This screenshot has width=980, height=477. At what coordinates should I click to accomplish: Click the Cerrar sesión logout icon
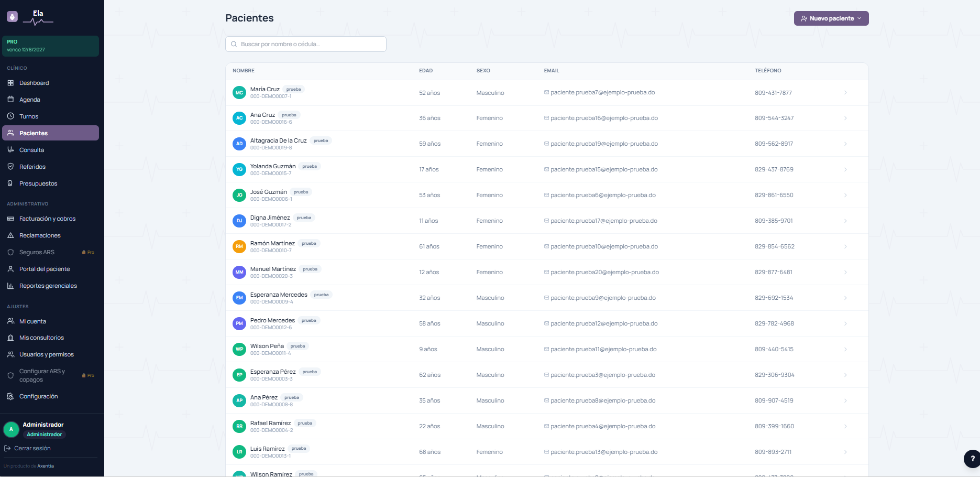pos(7,448)
